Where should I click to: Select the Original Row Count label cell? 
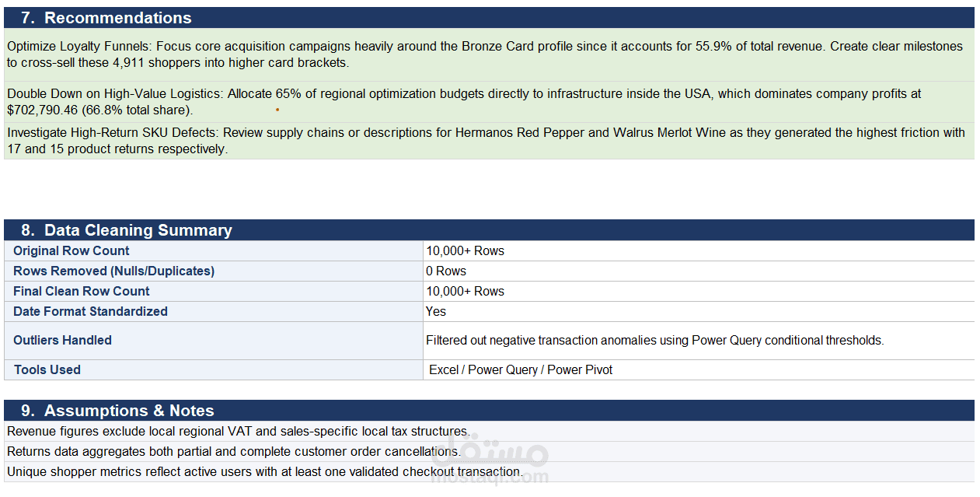[x=214, y=250]
